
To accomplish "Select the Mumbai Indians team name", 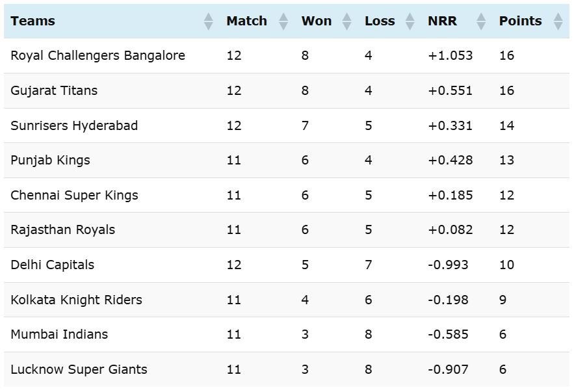I will point(59,334).
